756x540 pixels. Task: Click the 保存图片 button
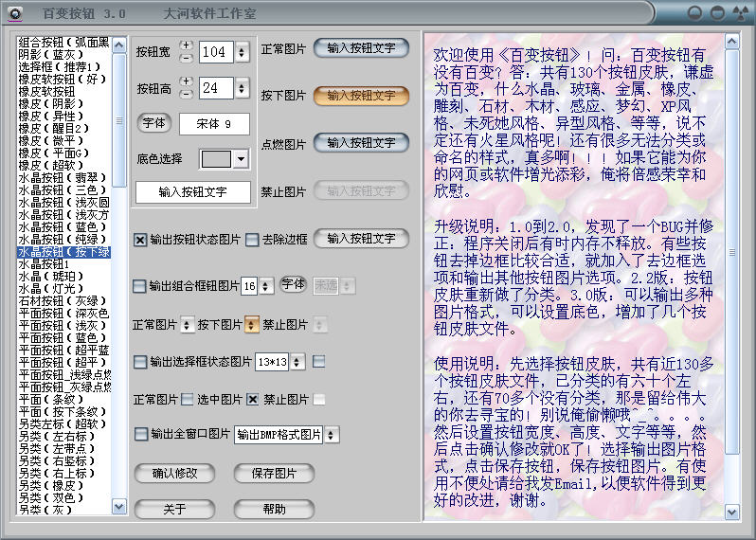pyautogui.click(x=274, y=474)
